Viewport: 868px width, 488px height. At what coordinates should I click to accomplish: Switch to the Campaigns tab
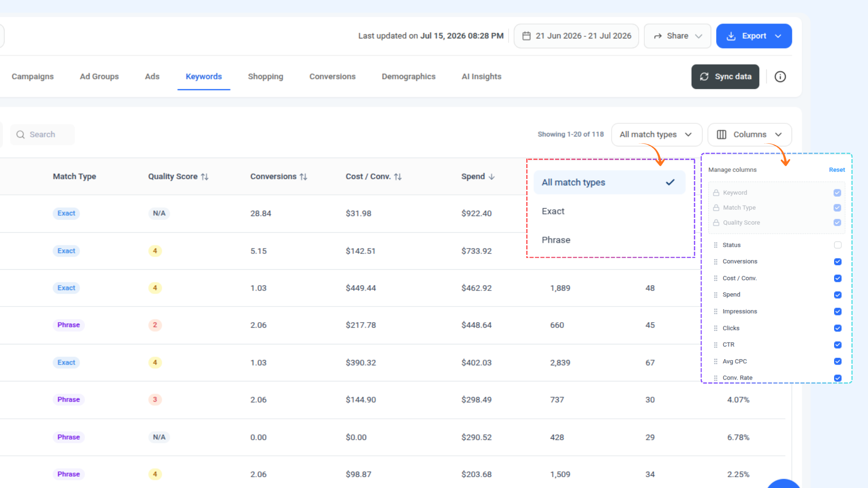[x=33, y=76]
